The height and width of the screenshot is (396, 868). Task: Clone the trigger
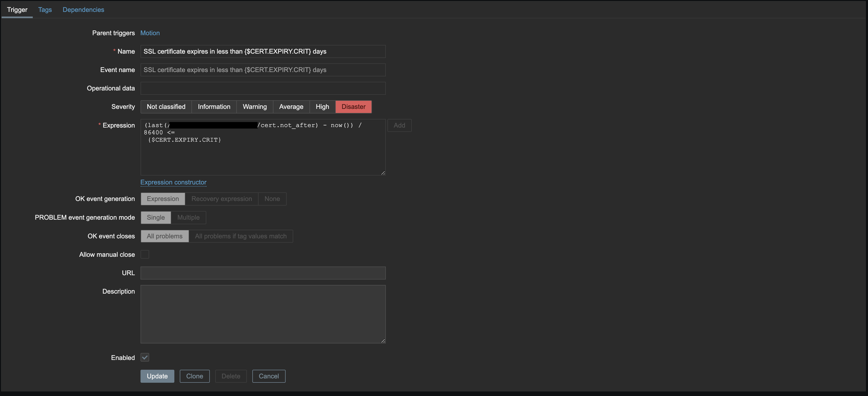(x=194, y=376)
